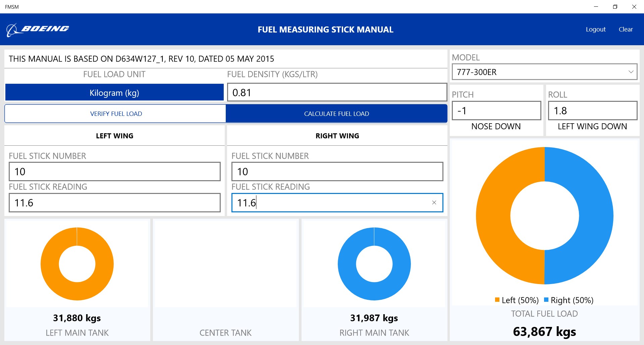Restore down the FMSM window
The image size is (644, 345).
pos(615,7)
